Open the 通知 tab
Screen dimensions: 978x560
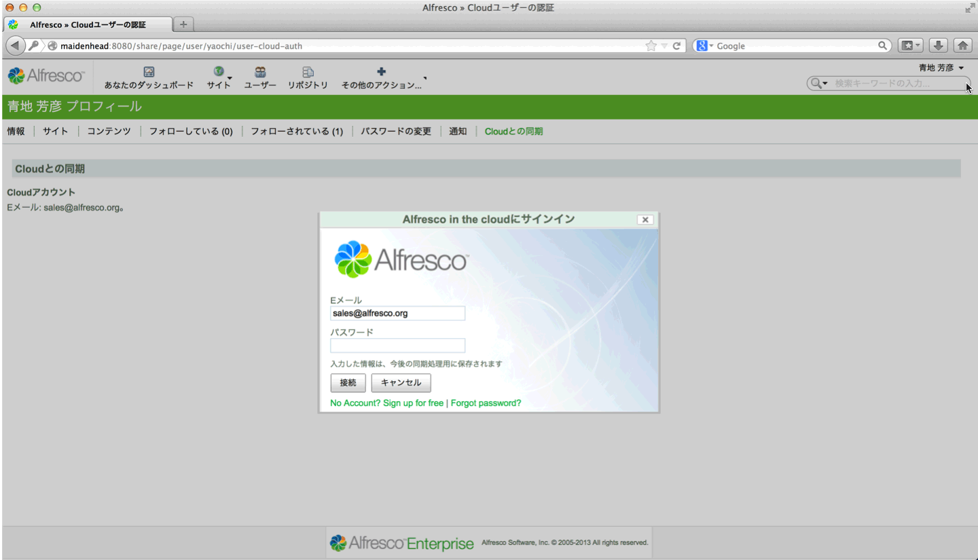(x=458, y=131)
